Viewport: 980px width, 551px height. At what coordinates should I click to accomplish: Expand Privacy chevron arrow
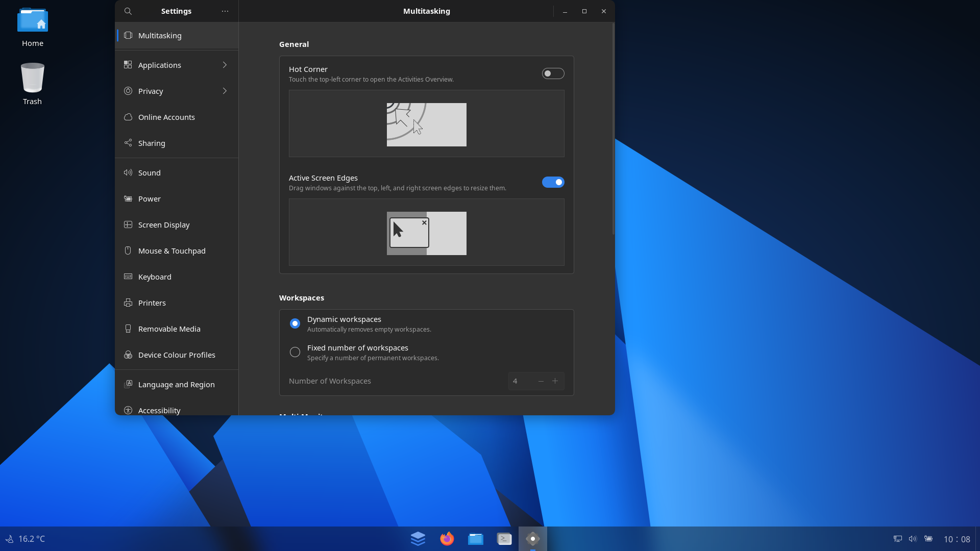225,91
